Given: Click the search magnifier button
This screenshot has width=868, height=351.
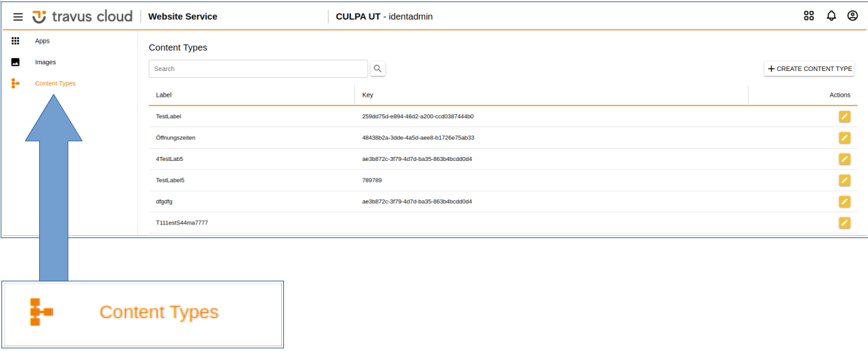Looking at the screenshot, I should coord(378,68).
